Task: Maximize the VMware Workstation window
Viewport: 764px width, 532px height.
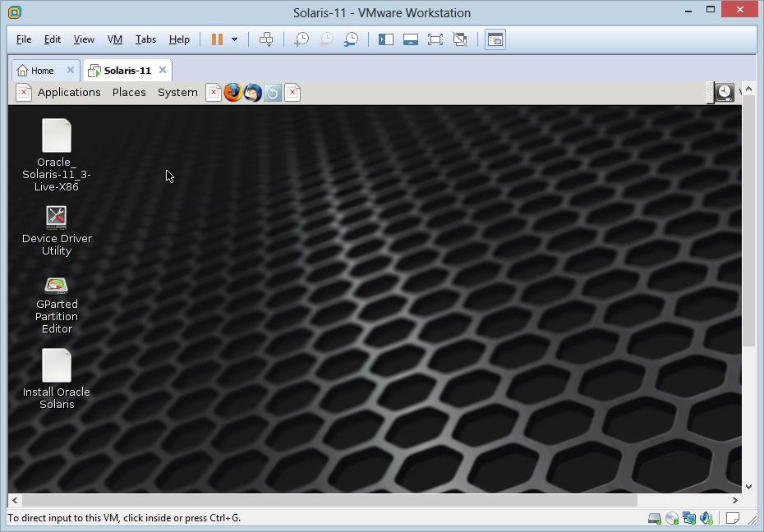Action: point(711,10)
